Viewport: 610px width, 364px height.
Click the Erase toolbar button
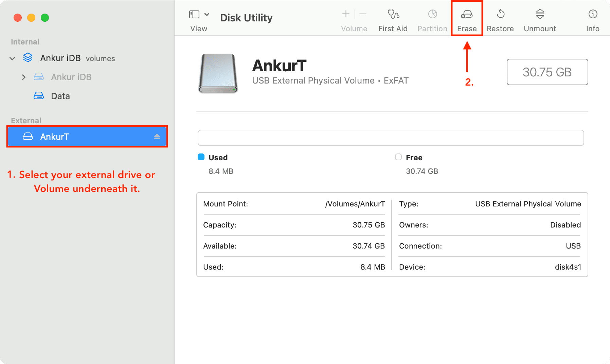tap(467, 20)
